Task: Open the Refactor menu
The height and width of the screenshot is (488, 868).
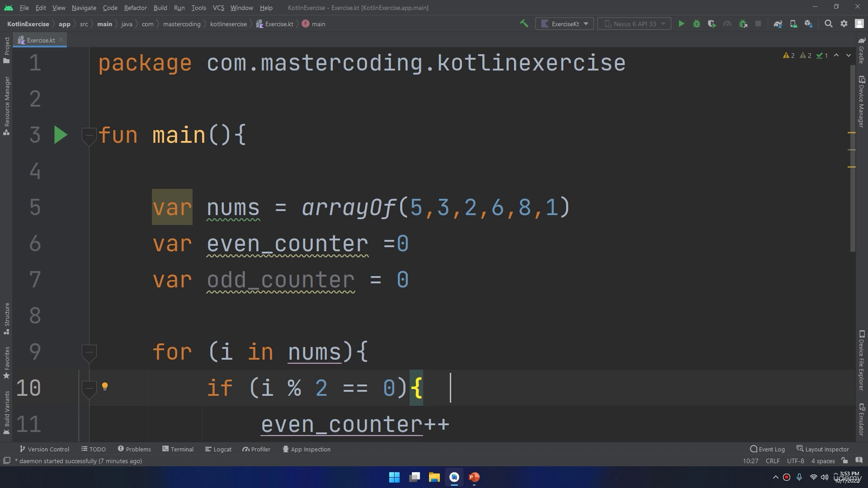Action: click(135, 8)
